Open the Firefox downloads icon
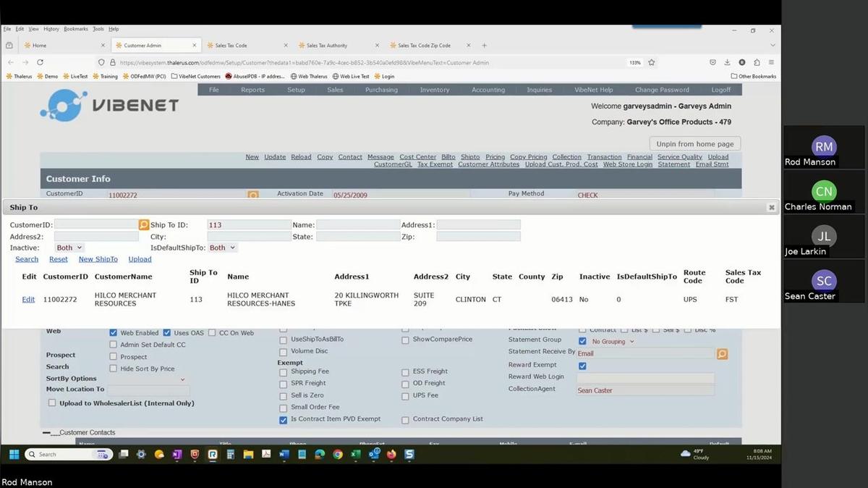This screenshot has width=868, height=488. click(x=727, y=63)
